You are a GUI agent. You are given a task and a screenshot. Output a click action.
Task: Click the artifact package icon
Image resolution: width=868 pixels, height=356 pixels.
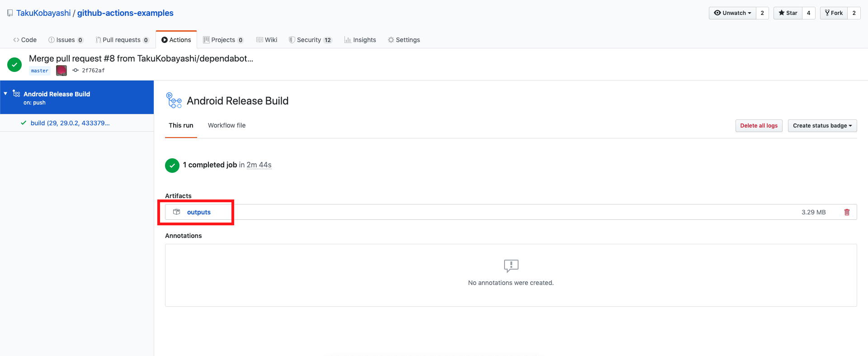point(177,212)
